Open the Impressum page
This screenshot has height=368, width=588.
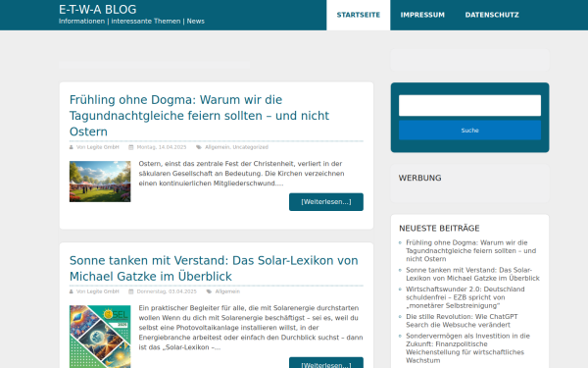(x=422, y=15)
